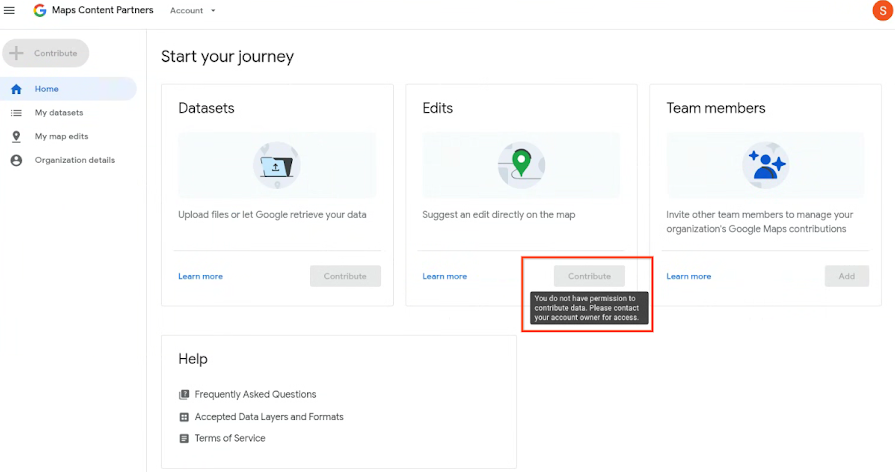Click the Add button for team members
The image size is (895, 472).
[846, 276]
